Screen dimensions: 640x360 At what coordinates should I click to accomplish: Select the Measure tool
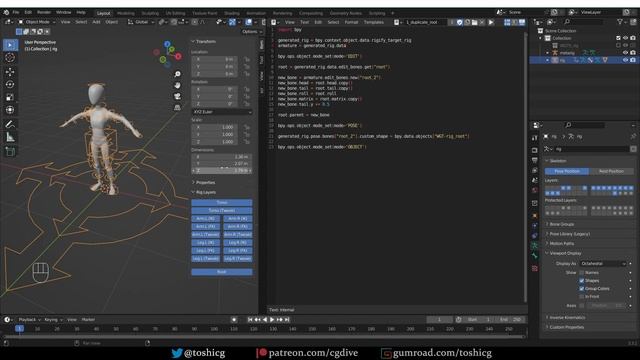click(10, 137)
